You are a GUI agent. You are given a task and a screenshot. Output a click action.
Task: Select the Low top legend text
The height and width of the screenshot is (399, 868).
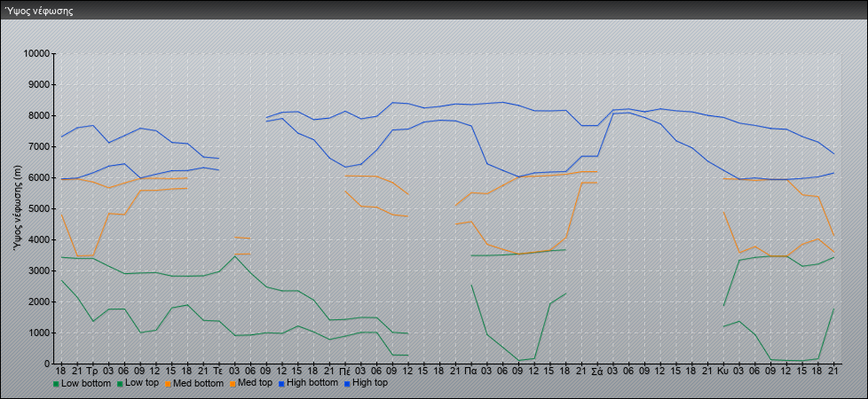pyautogui.click(x=144, y=384)
